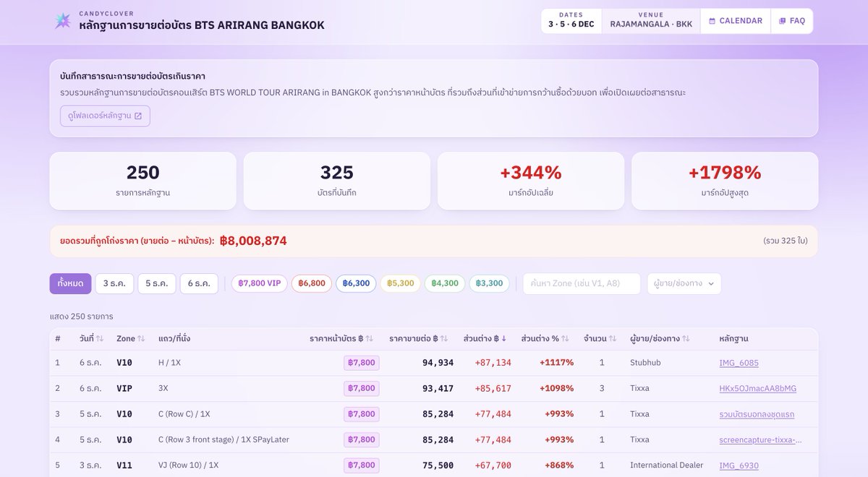
Task: Click Stubhub seller cell in row 1
Action: tap(645, 363)
